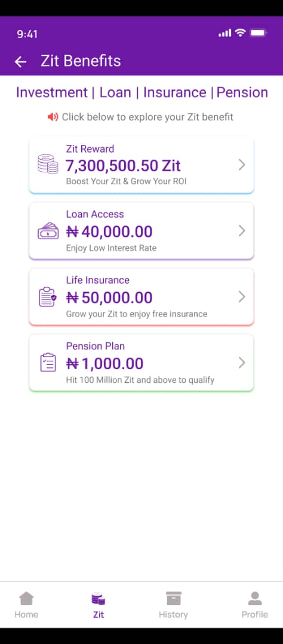This screenshot has width=283, height=644.
Task: Select the ₦40,000.00 loan amount
Action: click(109, 232)
